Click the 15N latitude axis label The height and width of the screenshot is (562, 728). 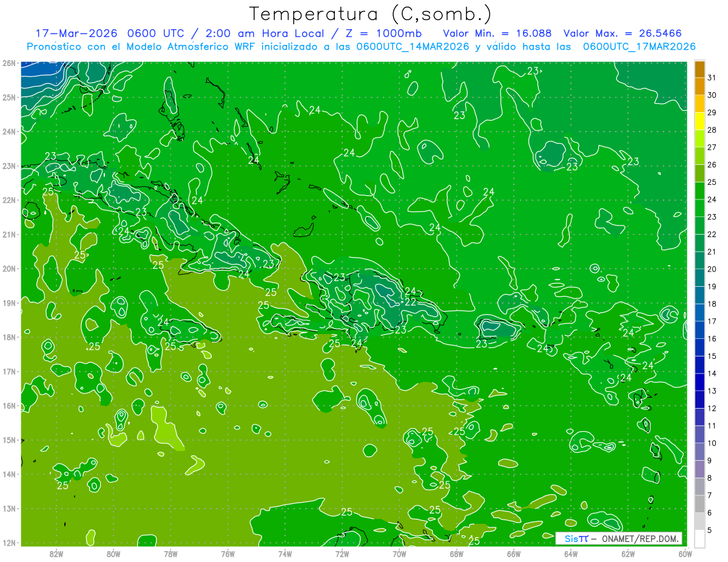click(x=10, y=440)
